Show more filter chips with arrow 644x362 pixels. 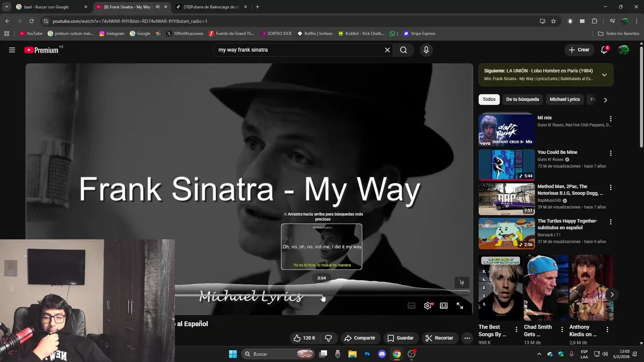click(x=605, y=100)
